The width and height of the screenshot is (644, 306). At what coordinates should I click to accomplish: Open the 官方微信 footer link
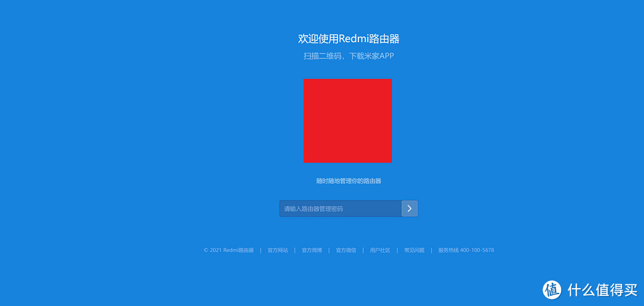tap(346, 250)
